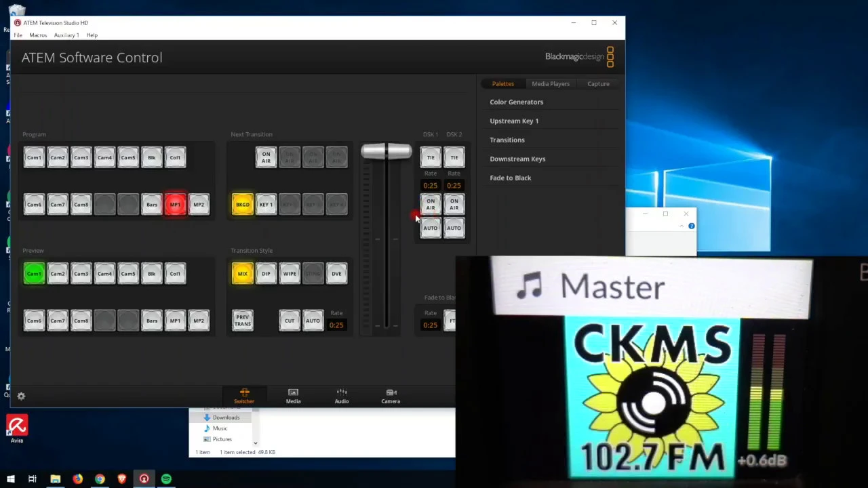Viewport: 868px width, 488px height.
Task: Open Avira desktop shortcut
Action: tap(17, 429)
